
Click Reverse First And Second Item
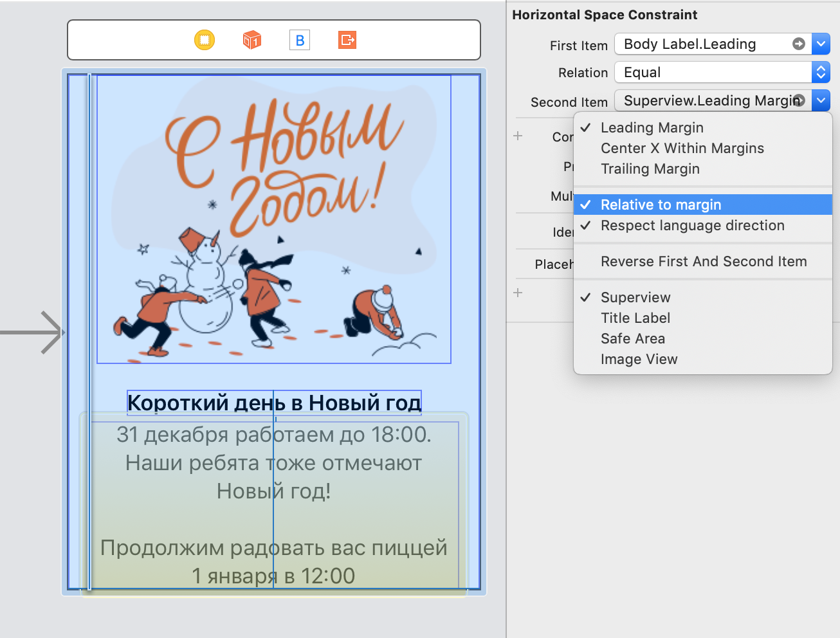pos(704,261)
